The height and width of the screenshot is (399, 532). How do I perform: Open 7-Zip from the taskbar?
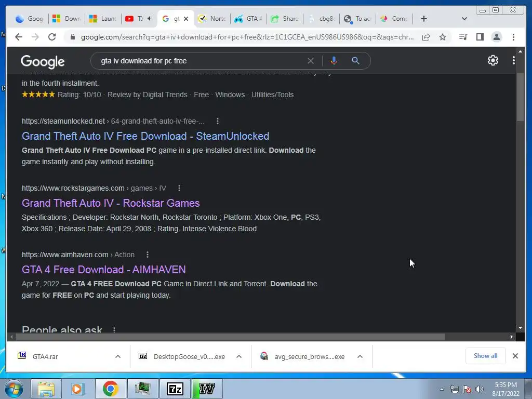click(x=175, y=389)
